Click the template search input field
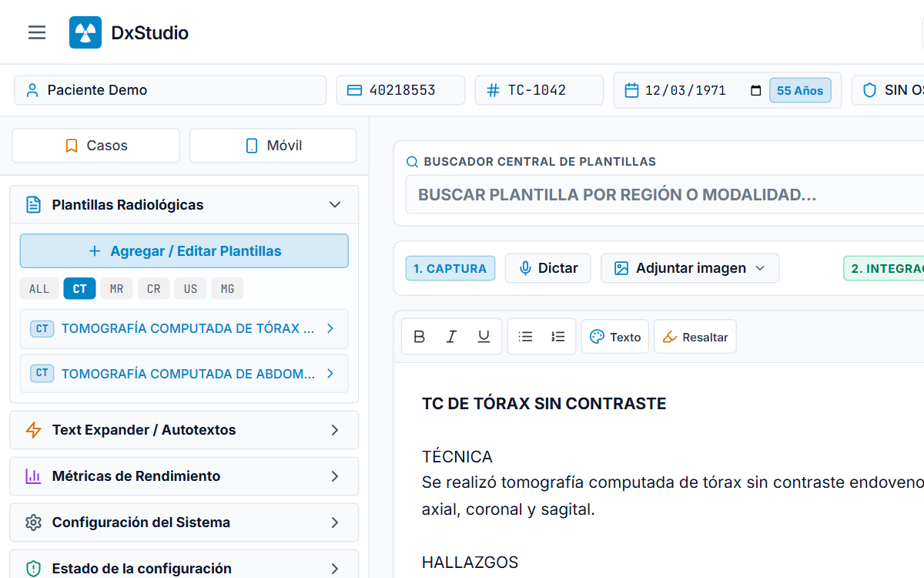This screenshot has width=924, height=578. pos(666,195)
